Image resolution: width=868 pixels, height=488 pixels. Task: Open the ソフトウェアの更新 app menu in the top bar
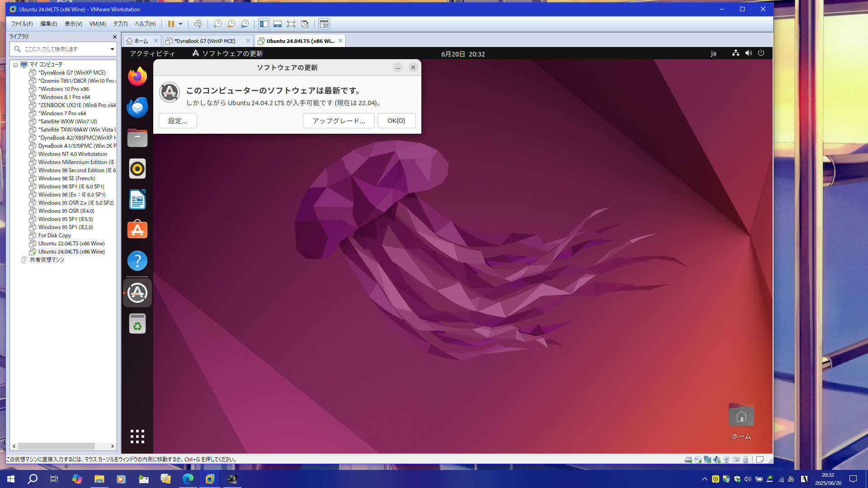(x=227, y=53)
